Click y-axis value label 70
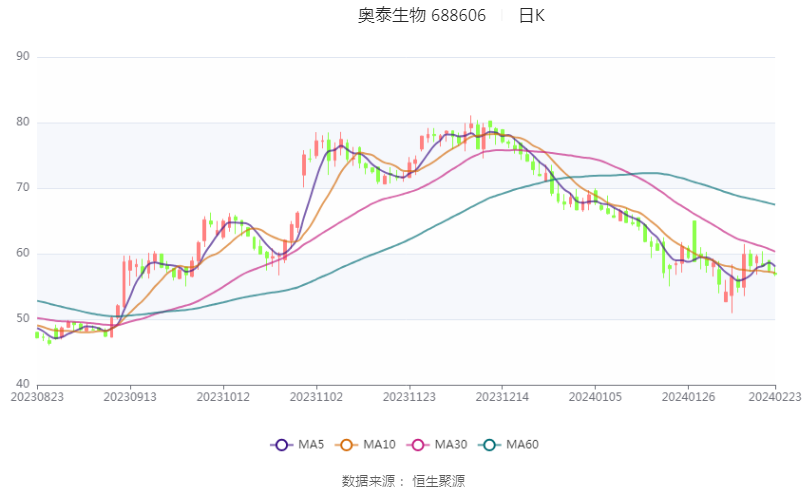The width and height of the screenshot is (807, 491). coord(23,187)
